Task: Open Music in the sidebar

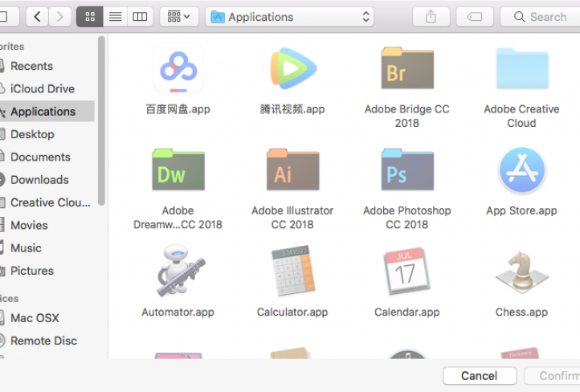Action: pyautogui.click(x=47, y=247)
